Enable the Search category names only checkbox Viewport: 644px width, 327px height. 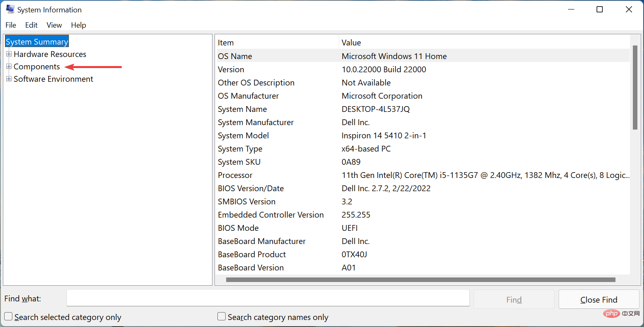click(222, 316)
